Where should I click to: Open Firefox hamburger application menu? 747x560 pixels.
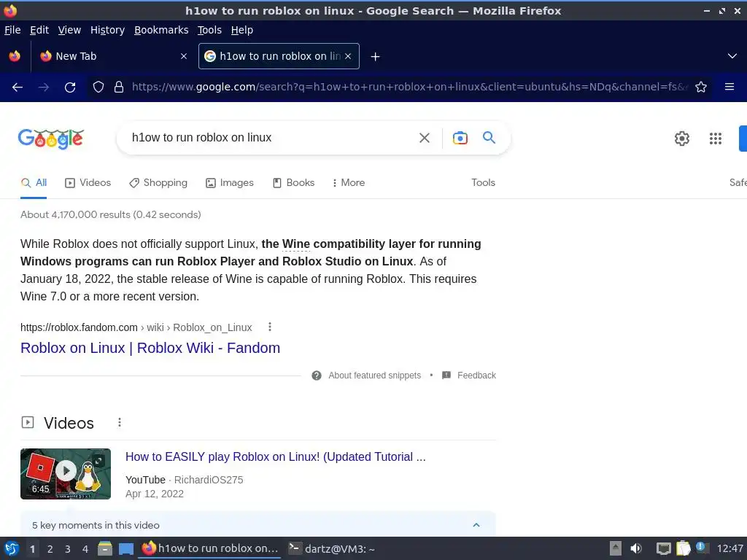click(729, 87)
